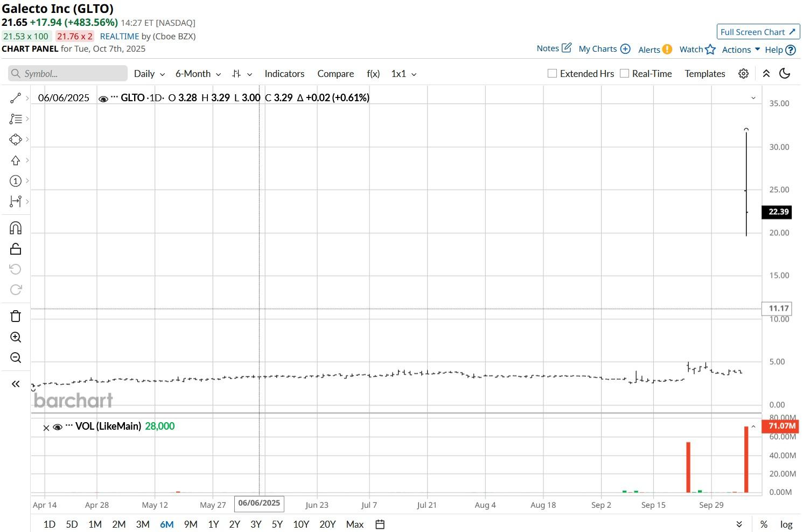This screenshot has height=532, width=803.
Task: Open the Help page
Action: [780, 50]
